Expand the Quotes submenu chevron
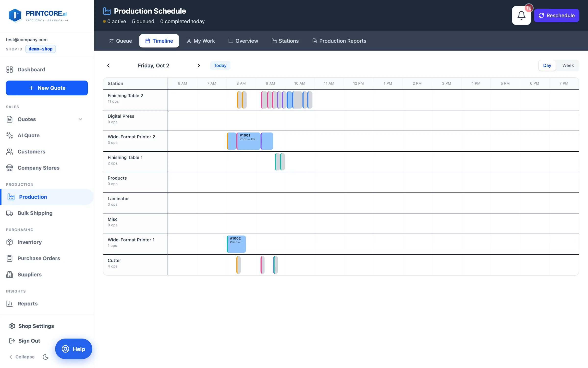588x368 pixels. point(80,119)
